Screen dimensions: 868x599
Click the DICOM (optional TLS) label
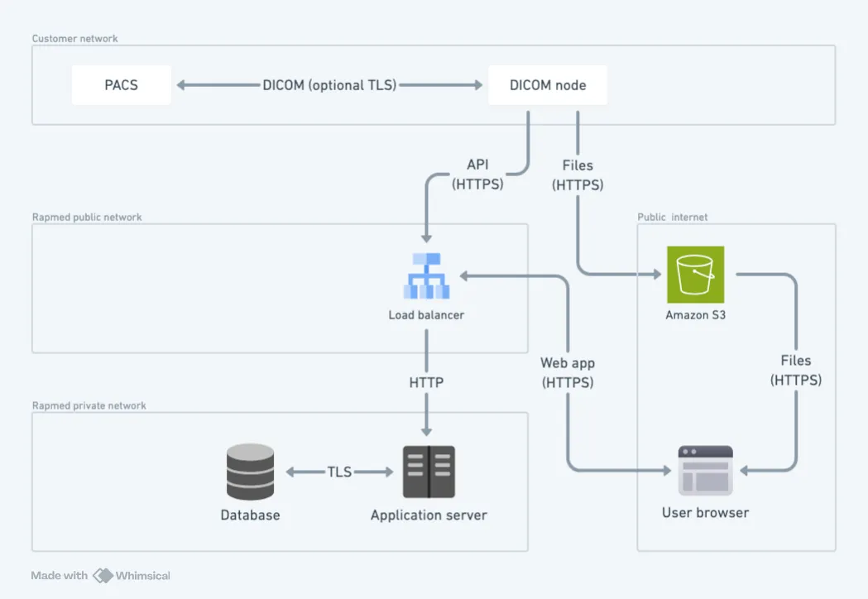pos(329,85)
